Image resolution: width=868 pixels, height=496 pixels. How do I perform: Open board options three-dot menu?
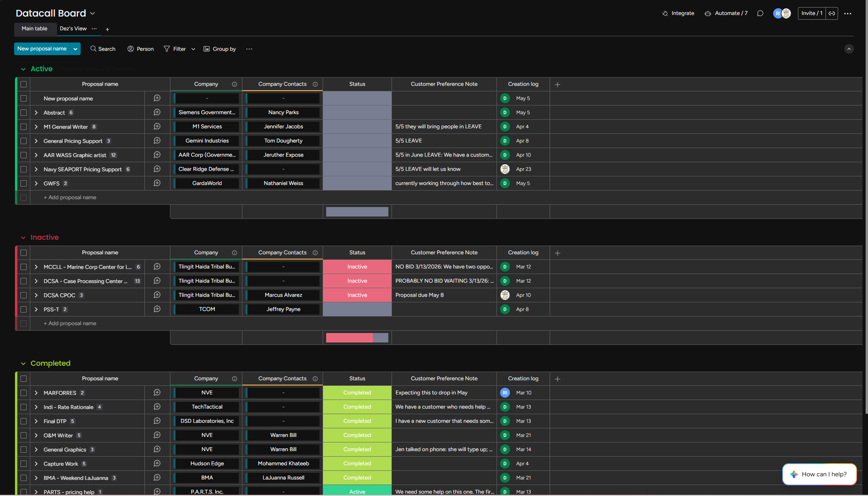[848, 13]
